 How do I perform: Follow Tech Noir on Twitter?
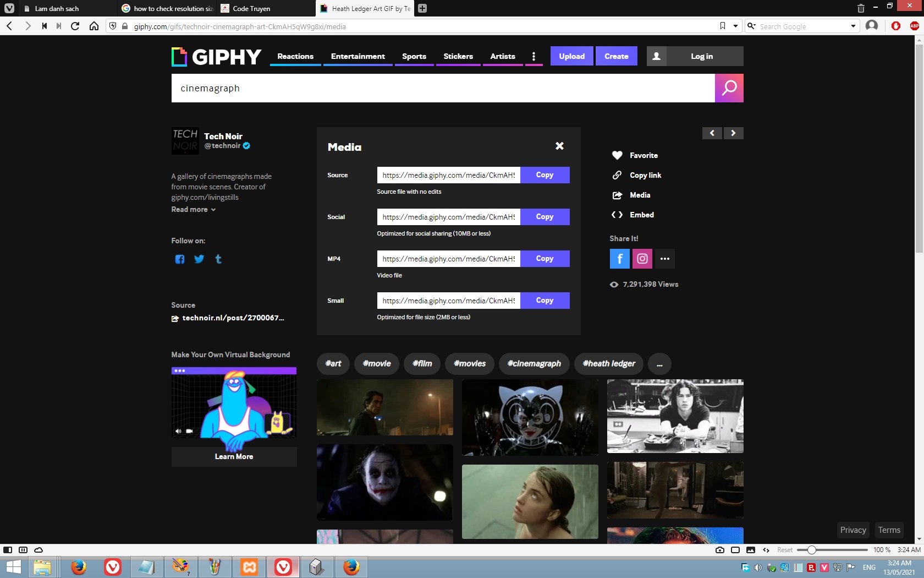point(199,259)
